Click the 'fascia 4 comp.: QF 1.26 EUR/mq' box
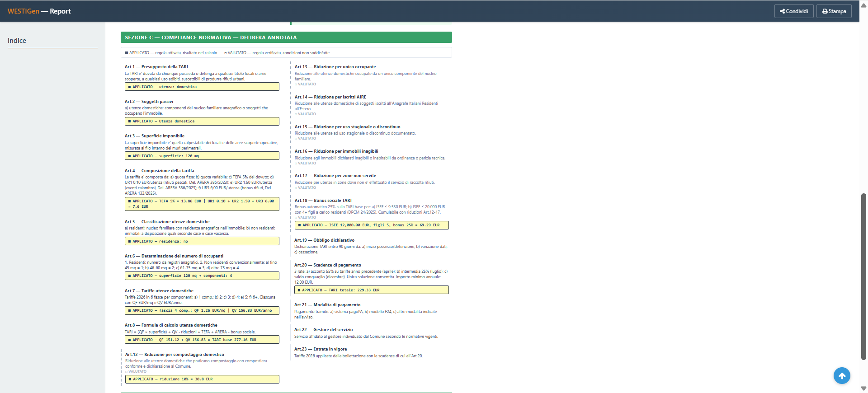The width and height of the screenshot is (868, 393). point(202,310)
